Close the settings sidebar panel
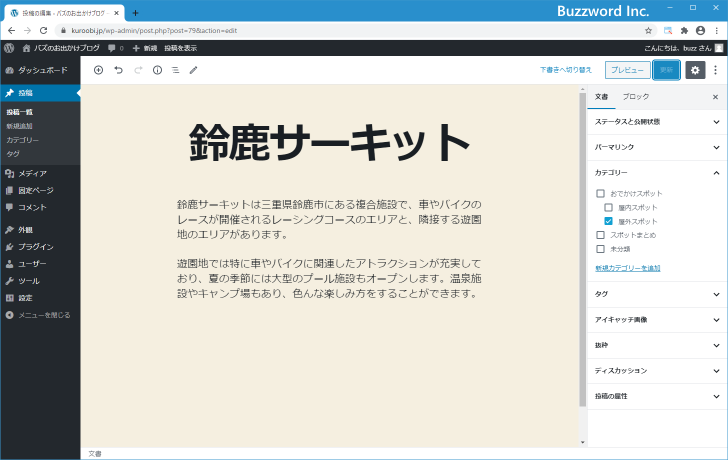This screenshot has width=728, height=460. (715, 97)
